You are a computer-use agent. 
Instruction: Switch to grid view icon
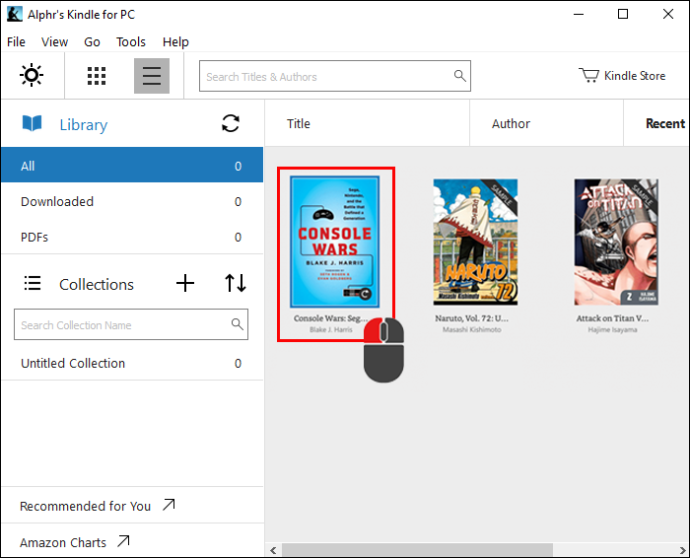96,76
